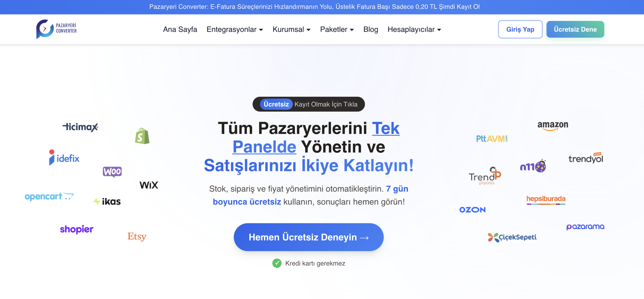Expand the Entegrasyonlar dropdown menu

pyautogui.click(x=235, y=29)
